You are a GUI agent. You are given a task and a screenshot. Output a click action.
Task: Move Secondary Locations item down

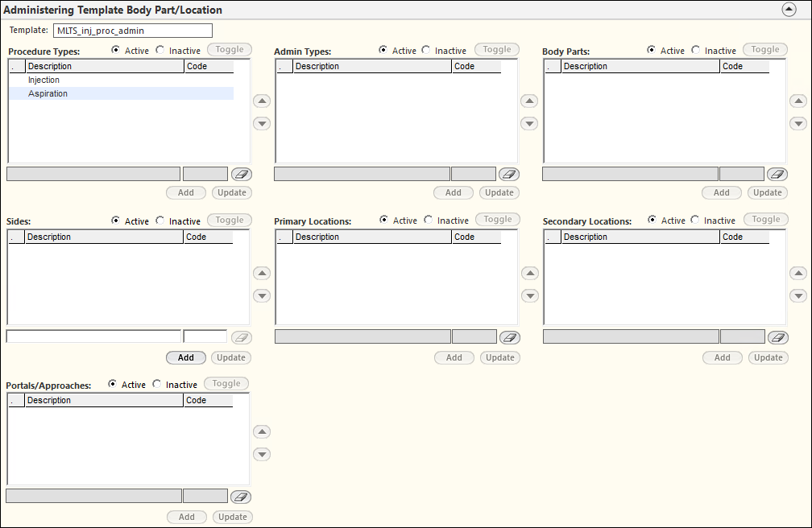(798, 296)
